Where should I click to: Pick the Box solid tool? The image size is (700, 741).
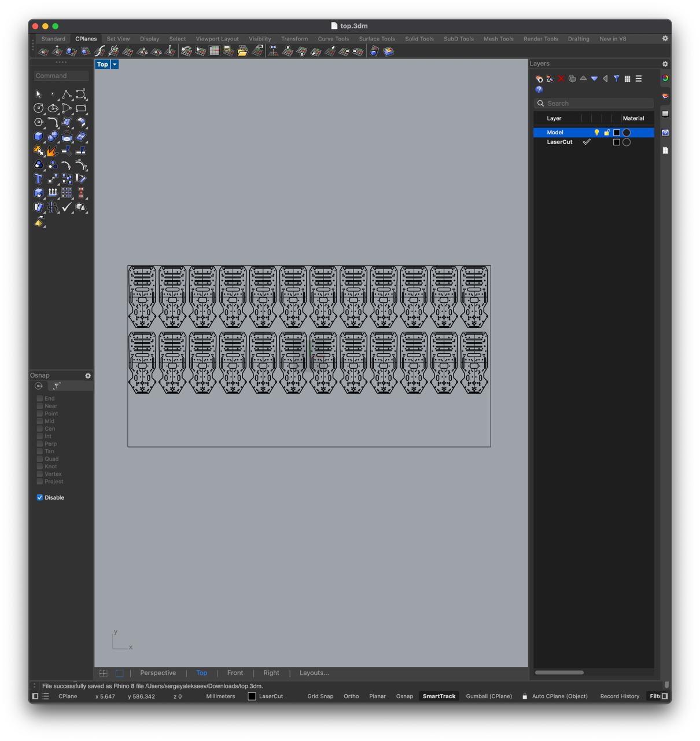[x=39, y=137]
